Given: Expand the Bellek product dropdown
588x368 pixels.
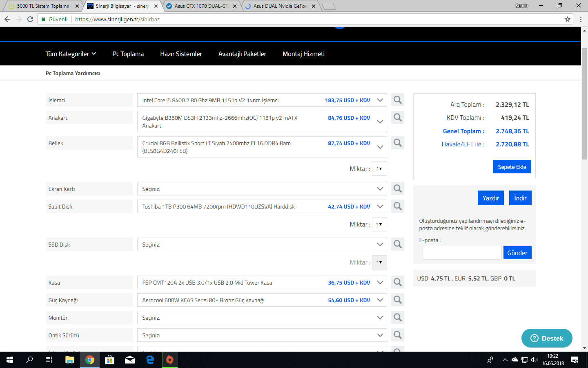Looking at the screenshot, I should pyautogui.click(x=262, y=147).
